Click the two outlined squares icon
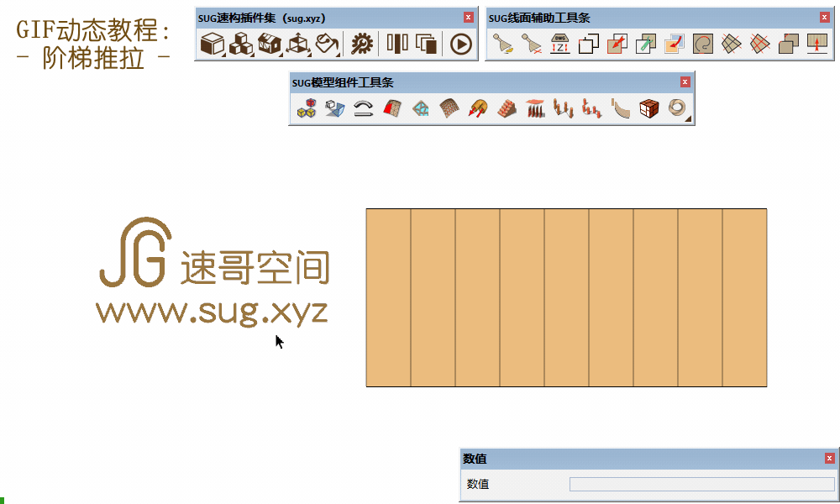The height and width of the screenshot is (504, 840). pyautogui.click(x=588, y=44)
